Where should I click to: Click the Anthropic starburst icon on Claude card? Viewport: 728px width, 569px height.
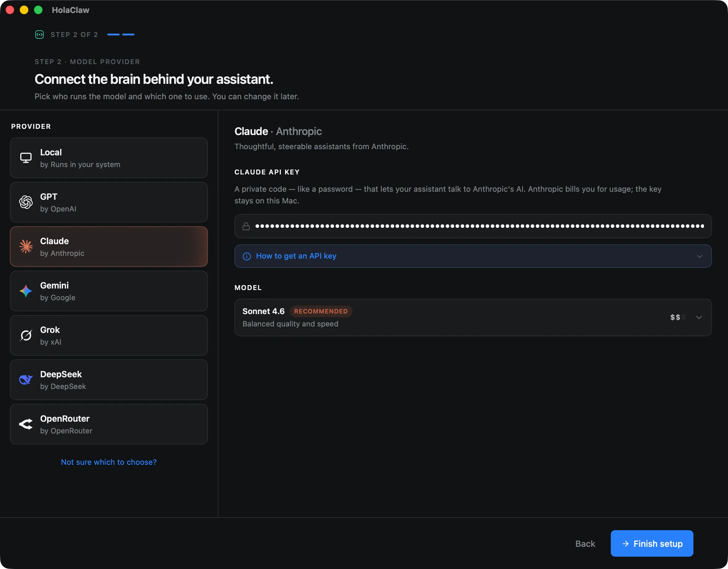point(26,247)
